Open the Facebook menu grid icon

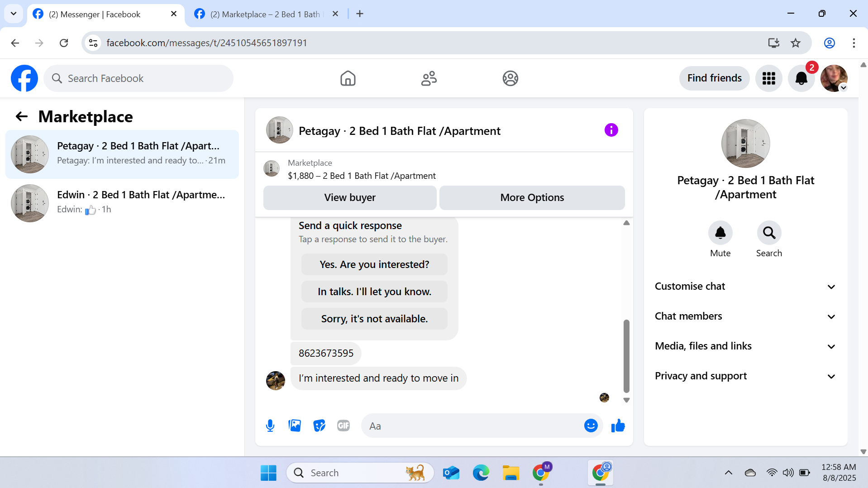point(768,78)
